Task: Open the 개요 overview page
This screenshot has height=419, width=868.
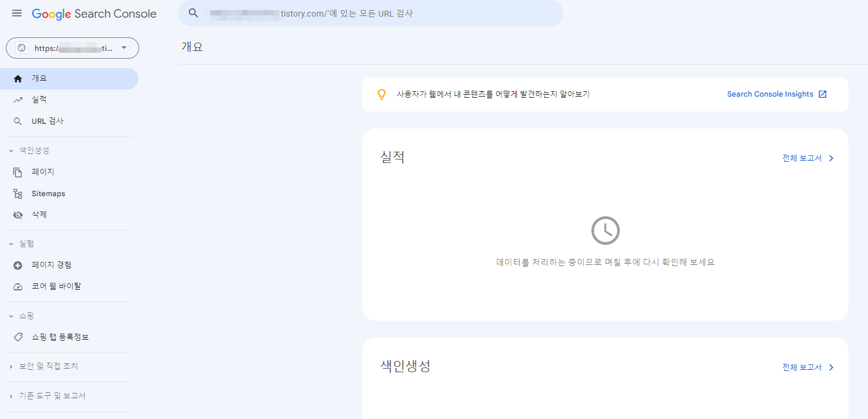Action: point(39,78)
